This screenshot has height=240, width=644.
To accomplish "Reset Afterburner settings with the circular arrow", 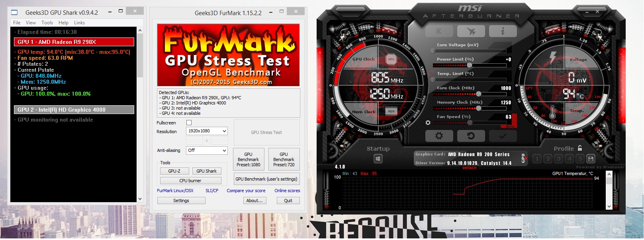I will point(471,136).
